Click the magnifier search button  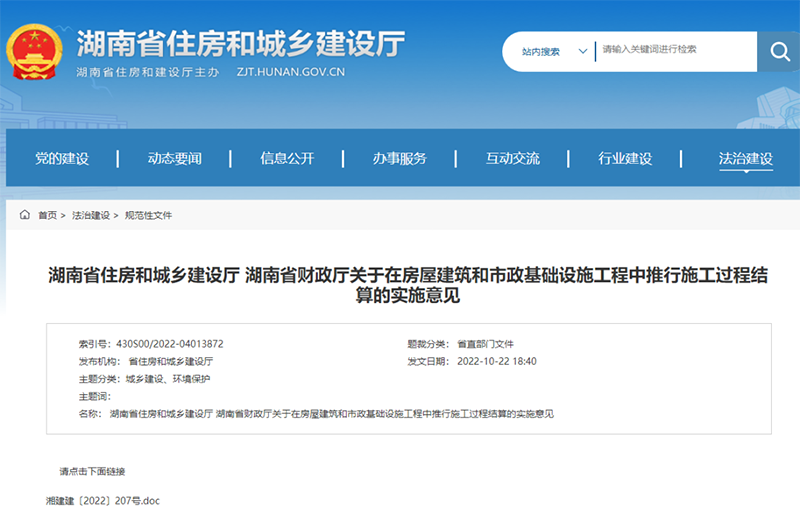point(777,51)
